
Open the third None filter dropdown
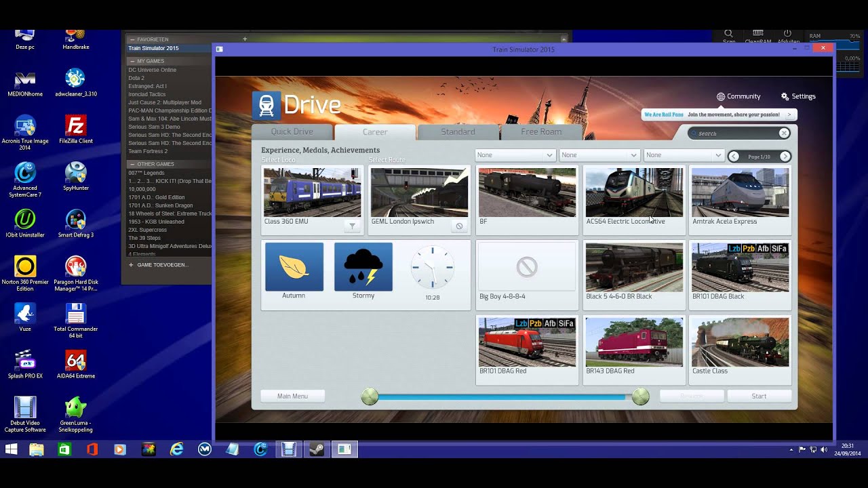(684, 155)
